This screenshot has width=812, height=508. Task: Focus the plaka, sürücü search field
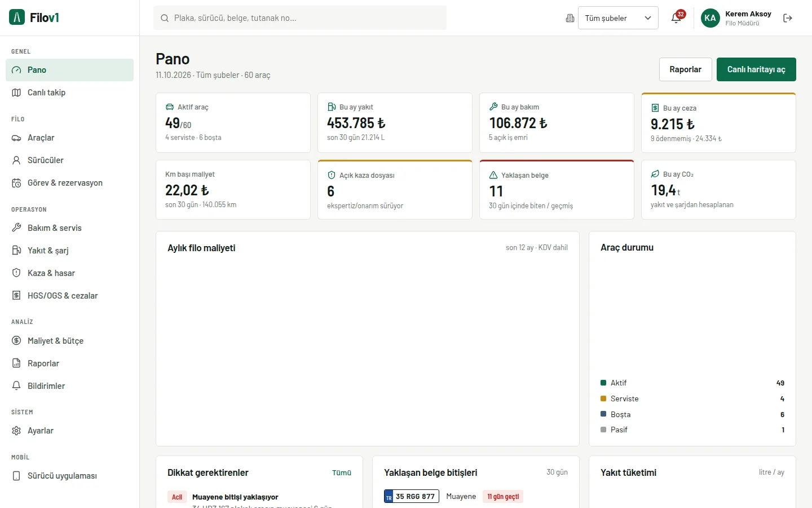tap(300, 18)
